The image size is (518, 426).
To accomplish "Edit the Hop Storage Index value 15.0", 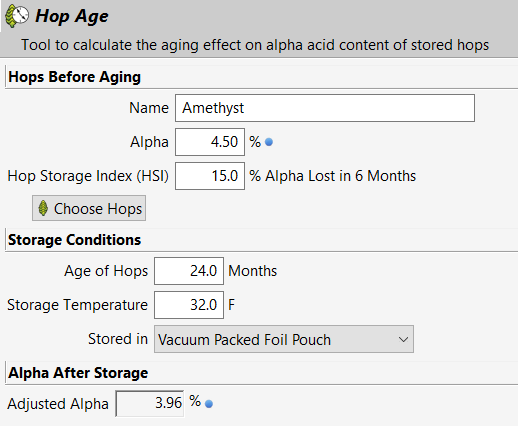I will tap(210, 176).
